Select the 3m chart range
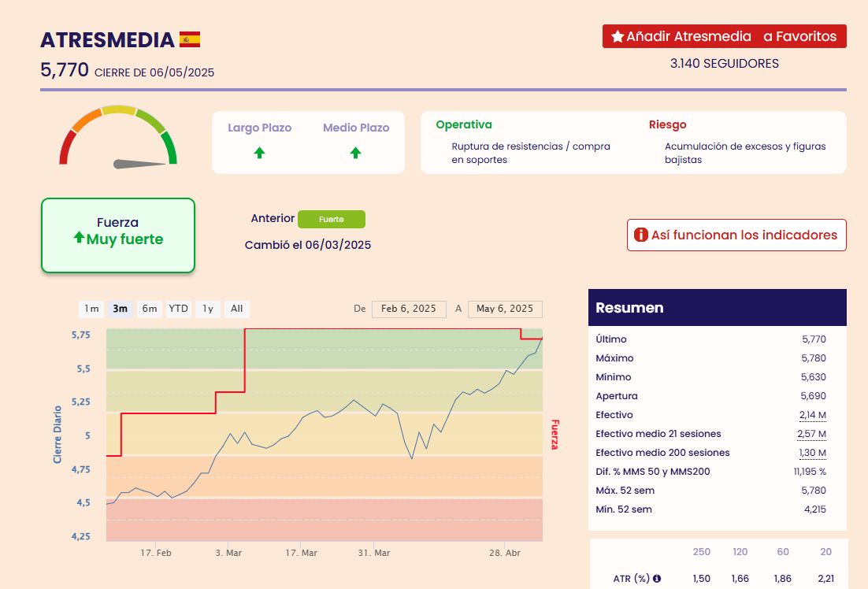Screen dimensions: 868x589 (121, 309)
